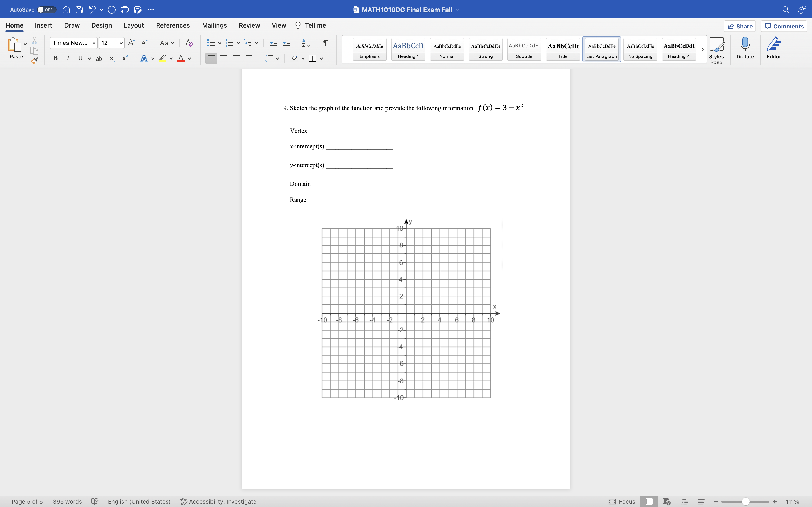
Task: Click the Clear Formatting icon
Action: click(x=189, y=43)
